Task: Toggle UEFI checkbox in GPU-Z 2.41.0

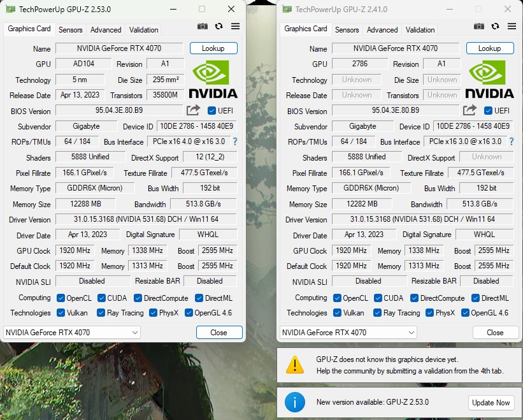Action: point(488,110)
